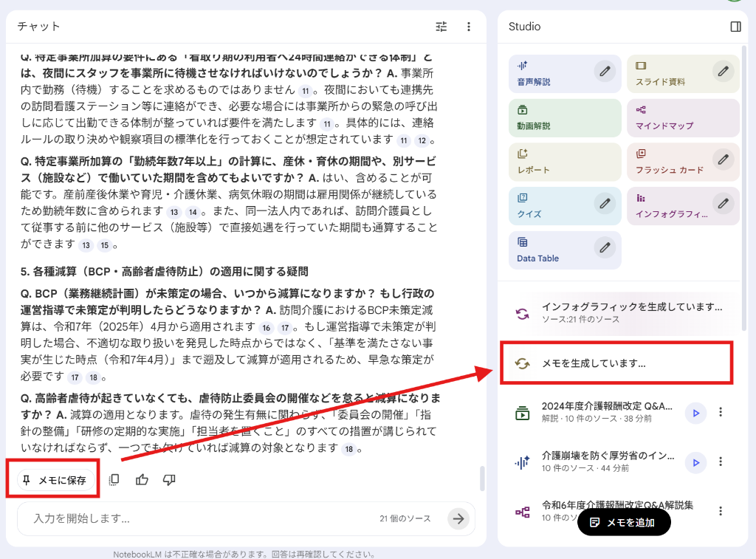Image resolution: width=756 pixels, height=559 pixels.
Task: Click メモに保存 button
Action: pos(56,480)
